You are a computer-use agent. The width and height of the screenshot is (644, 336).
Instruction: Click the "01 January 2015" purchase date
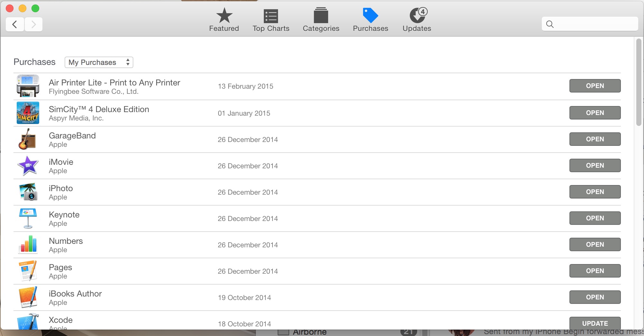[244, 113]
